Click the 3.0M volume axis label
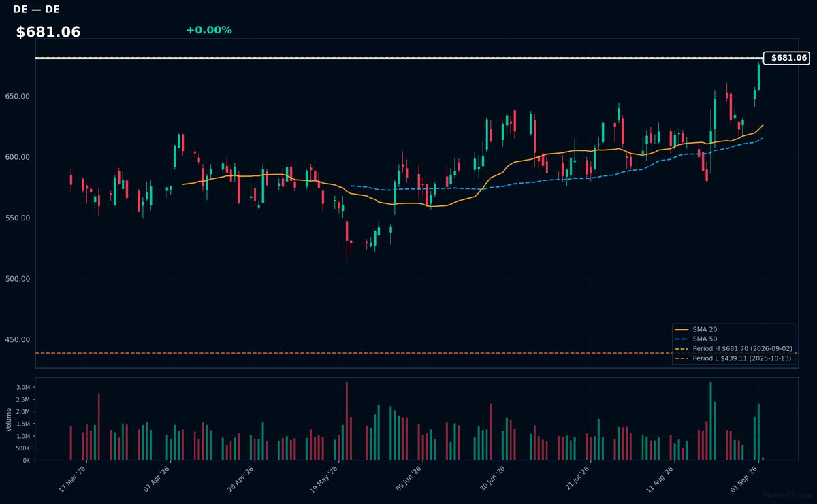The width and height of the screenshot is (817, 504). 22,388
